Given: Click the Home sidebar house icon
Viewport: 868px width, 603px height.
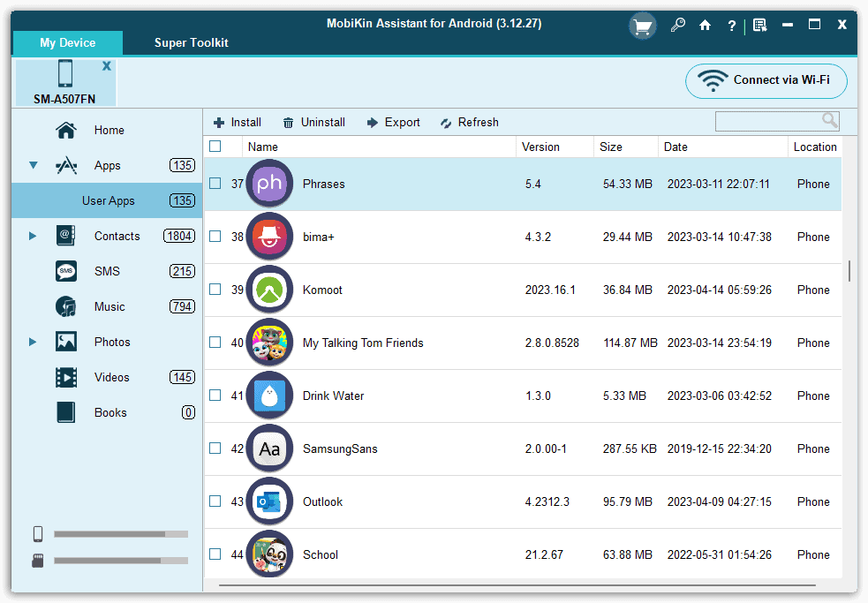Looking at the screenshot, I should (66, 130).
